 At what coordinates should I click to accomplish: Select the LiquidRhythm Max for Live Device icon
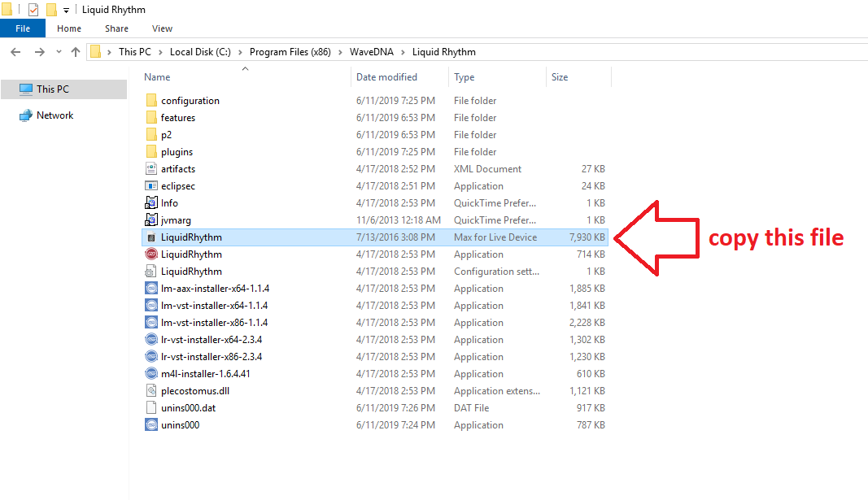click(x=151, y=237)
